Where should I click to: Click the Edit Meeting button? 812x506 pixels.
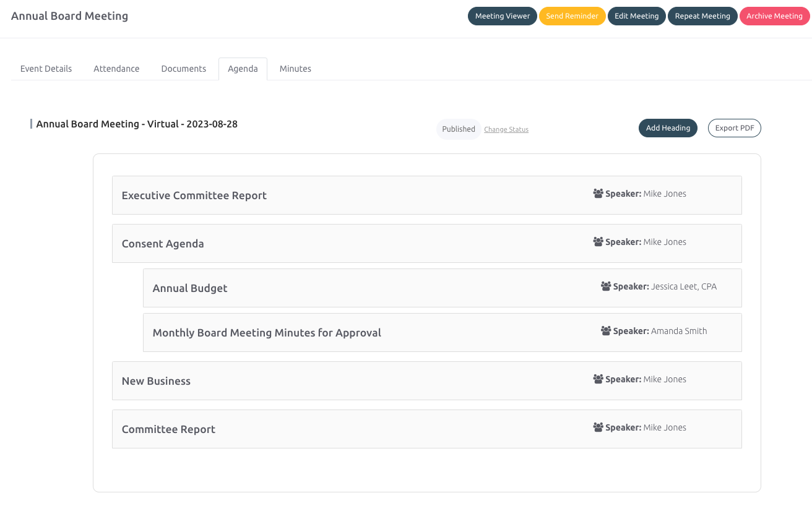point(636,16)
